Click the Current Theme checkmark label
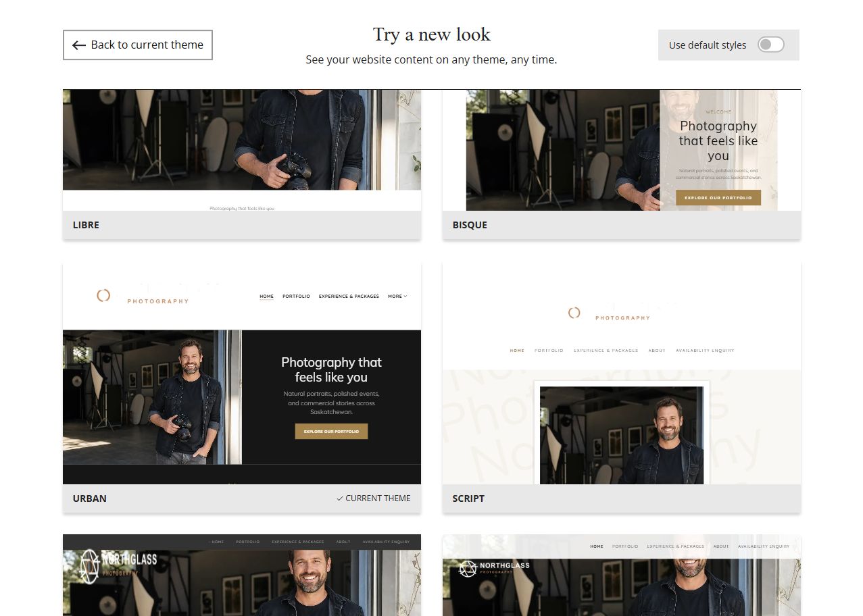 [374, 498]
